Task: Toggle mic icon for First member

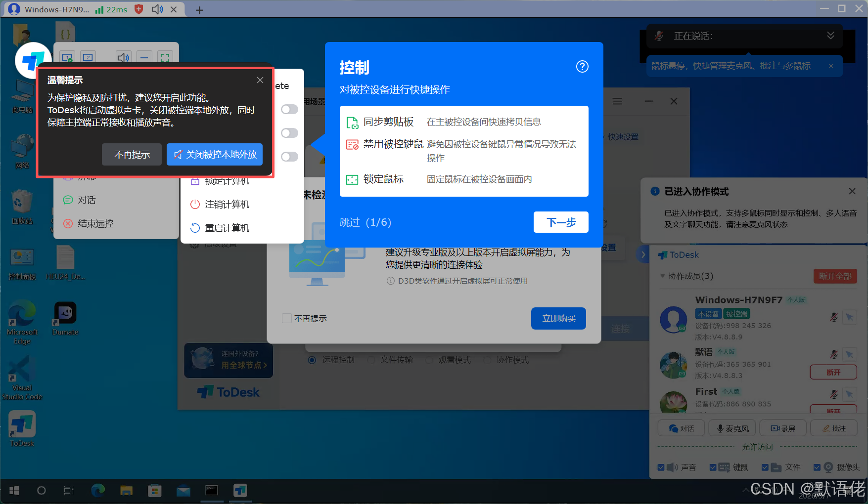Action: tap(834, 394)
